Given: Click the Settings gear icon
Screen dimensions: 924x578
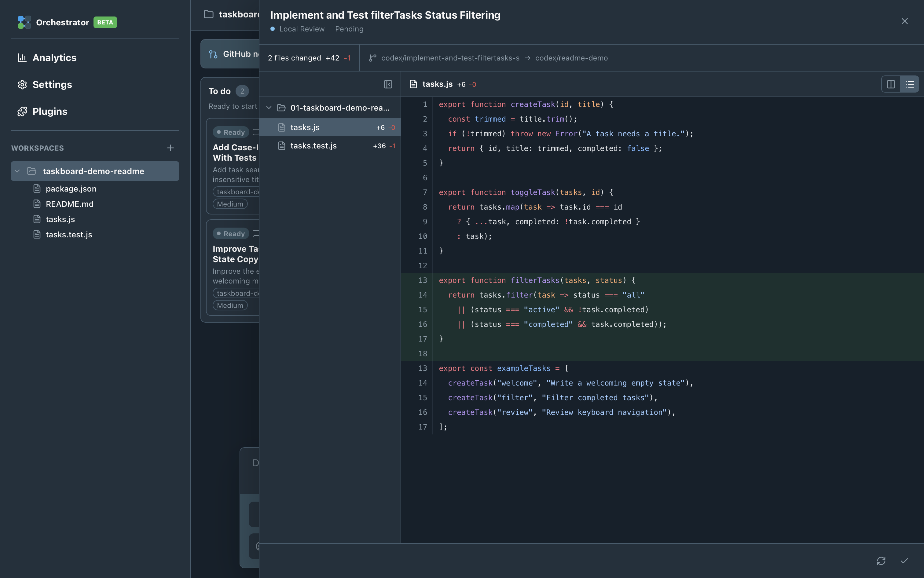Looking at the screenshot, I should tap(22, 85).
